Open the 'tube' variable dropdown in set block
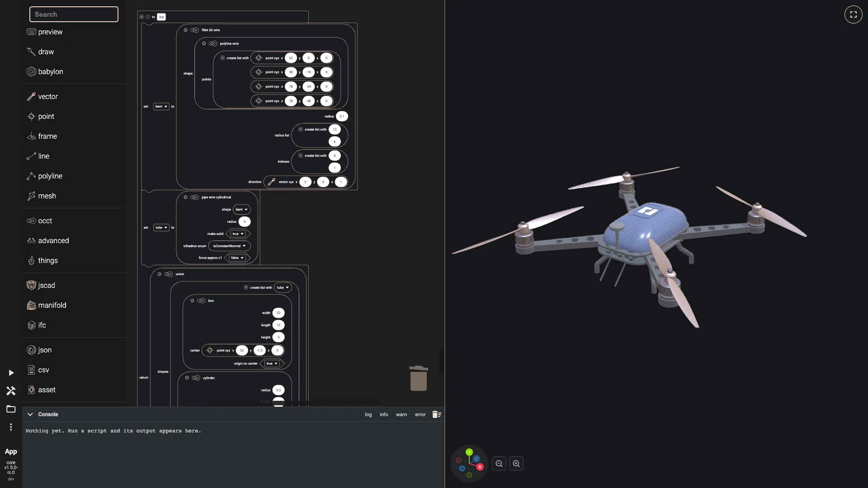The width and height of the screenshot is (868, 488). tap(161, 228)
